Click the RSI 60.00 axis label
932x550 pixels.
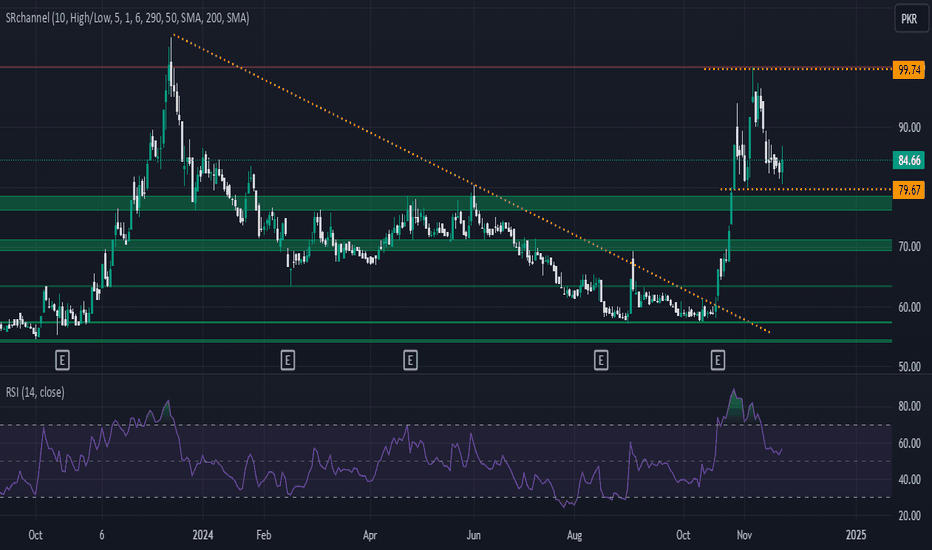pyautogui.click(x=909, y=444)
